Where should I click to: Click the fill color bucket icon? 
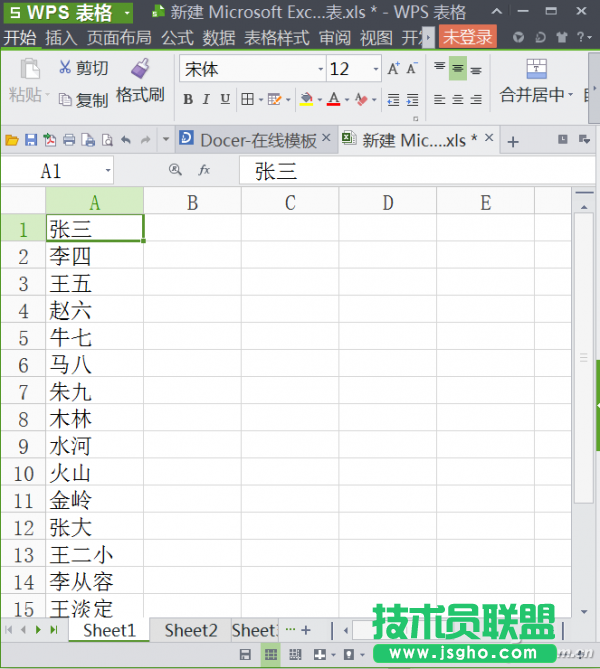click(x=306, y=99)
